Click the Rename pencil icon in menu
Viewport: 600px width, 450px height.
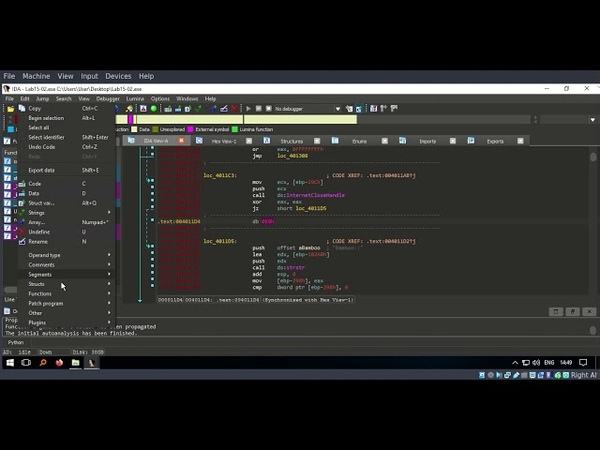(x=22, y=242)
